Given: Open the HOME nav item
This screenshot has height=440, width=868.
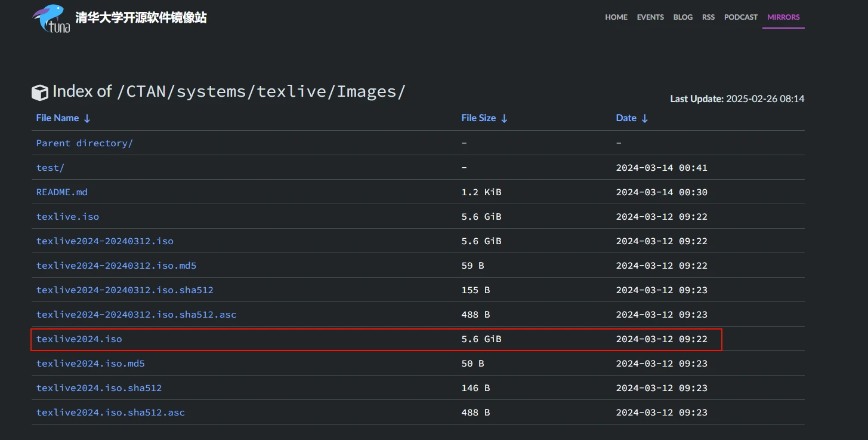Looking at the screenshot, I should (616, 17).
